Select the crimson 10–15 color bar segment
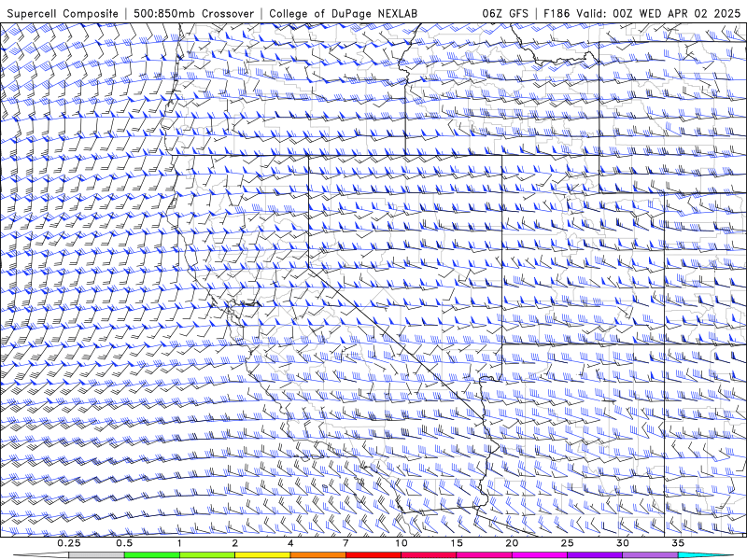The width and height of the screenshot is (747, 560). (x=429, y=555)
